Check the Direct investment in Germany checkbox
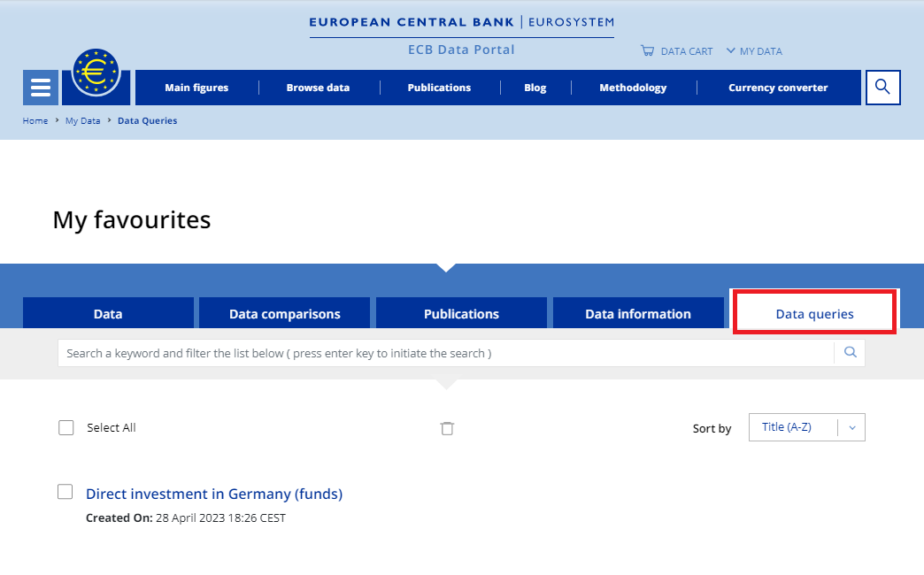Screen dimensions: 924x575 pyautogui.click(x=65, y=492)
